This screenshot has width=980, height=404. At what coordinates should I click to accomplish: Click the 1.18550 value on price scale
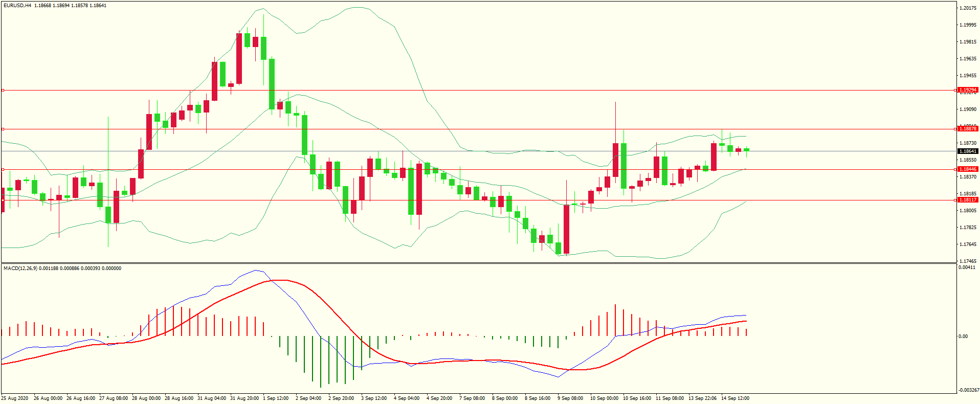pyautogui.click(x=968, y=160)
